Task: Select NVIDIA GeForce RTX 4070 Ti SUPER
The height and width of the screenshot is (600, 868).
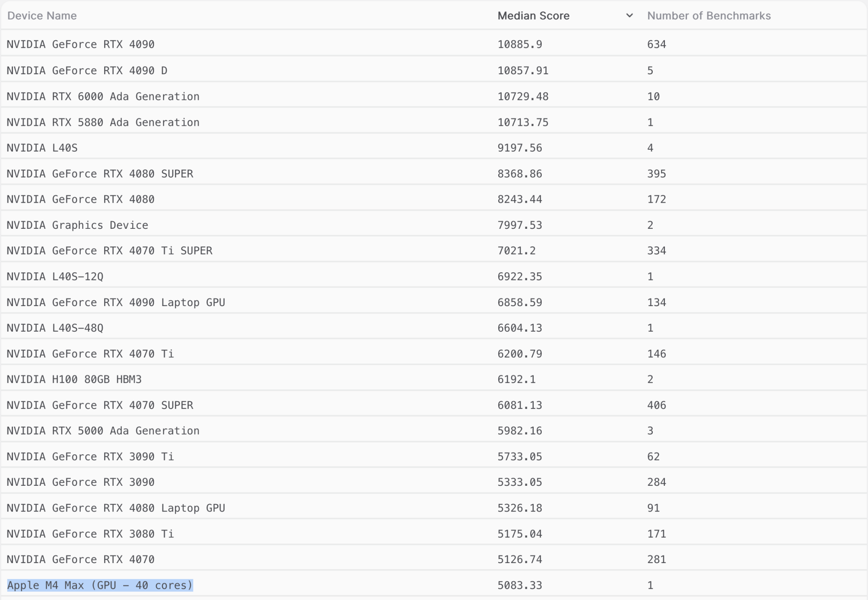Action: click(109, 251)
